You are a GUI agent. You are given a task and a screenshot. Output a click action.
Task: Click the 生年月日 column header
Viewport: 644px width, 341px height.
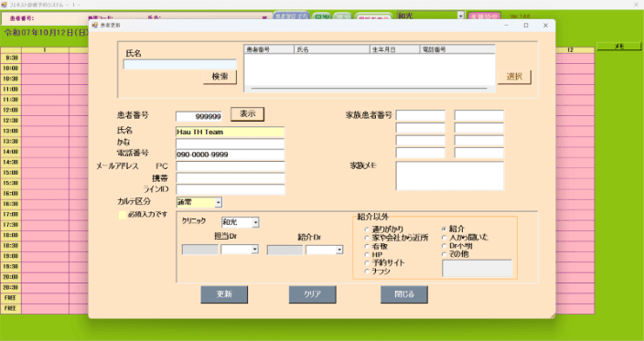394,49
